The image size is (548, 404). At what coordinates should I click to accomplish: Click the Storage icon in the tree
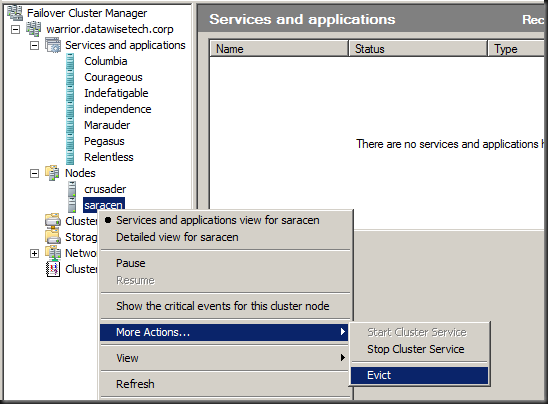[x=53, y=237]
